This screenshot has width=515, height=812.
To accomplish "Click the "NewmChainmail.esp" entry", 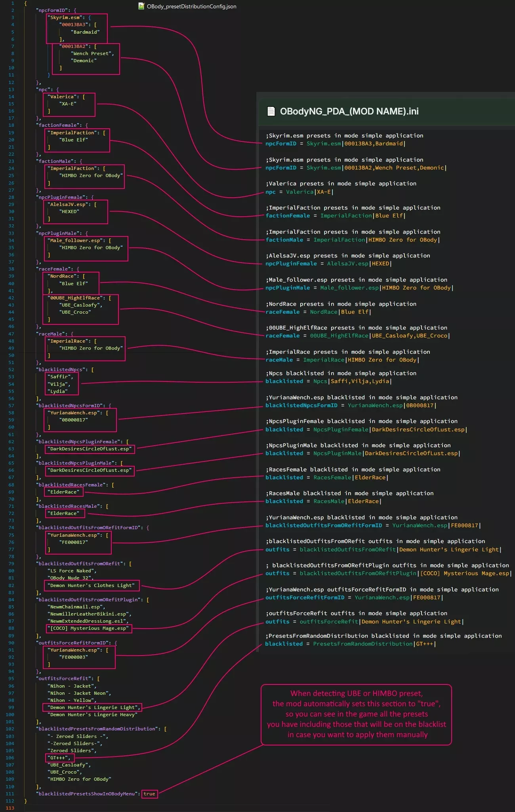I will (75, 607).
